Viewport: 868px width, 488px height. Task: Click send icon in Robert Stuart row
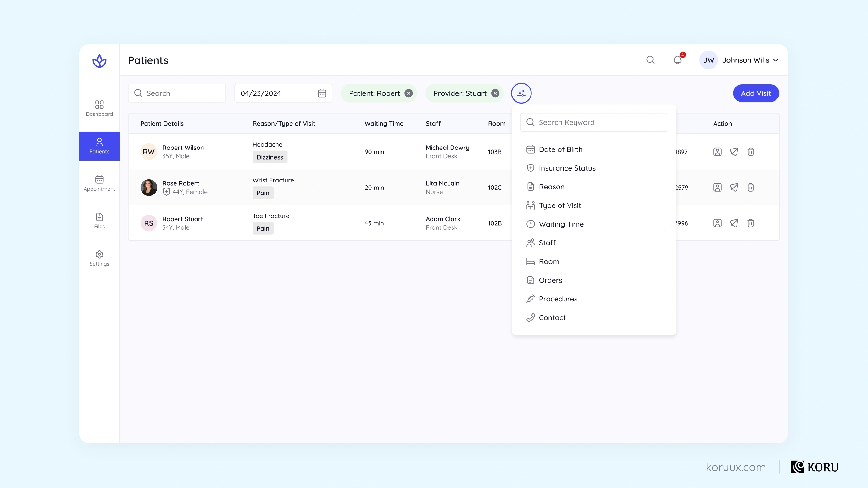coord(734,223)
